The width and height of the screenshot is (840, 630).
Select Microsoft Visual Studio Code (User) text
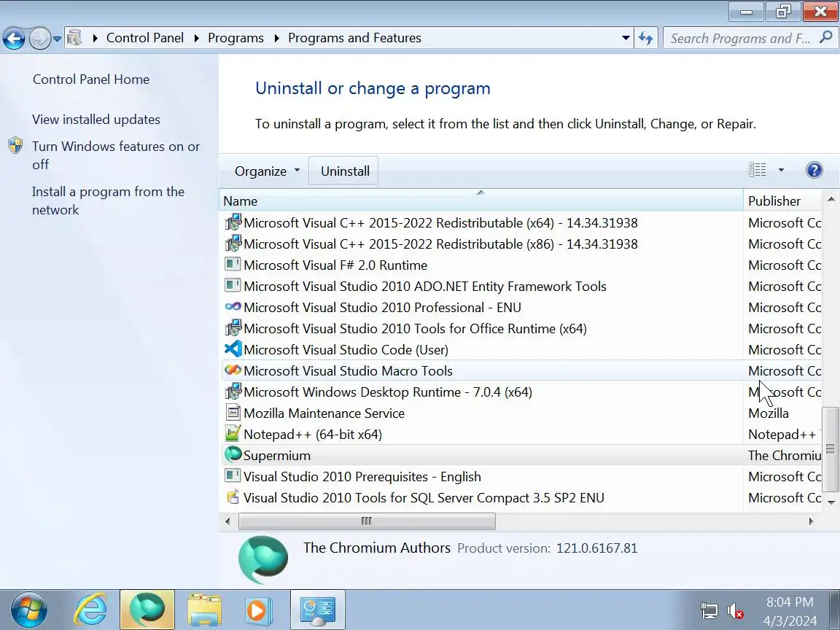pos(346,350)
